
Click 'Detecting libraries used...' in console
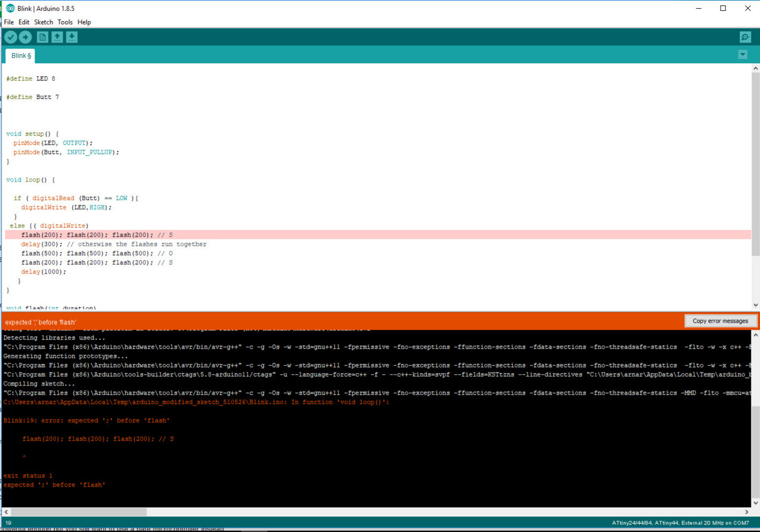[x=55, y=338]
